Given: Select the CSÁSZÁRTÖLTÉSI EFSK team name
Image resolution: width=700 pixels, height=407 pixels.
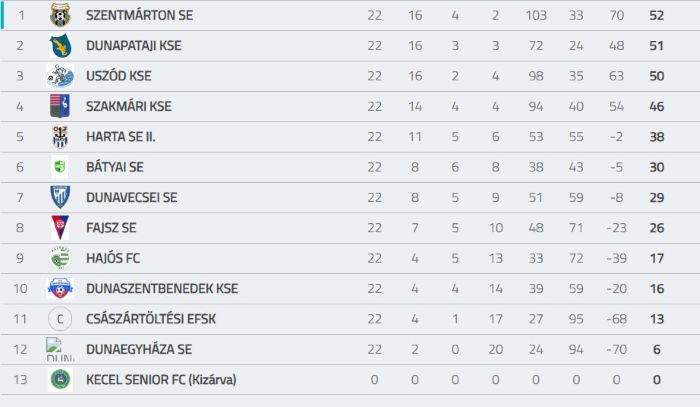Looking at the screenshot, I should 151,319.
